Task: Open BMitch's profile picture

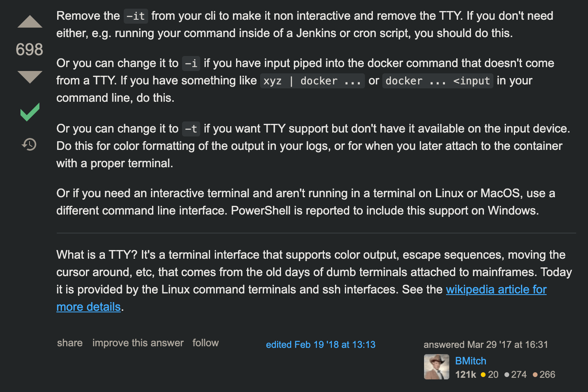Action: pos(436,367)
